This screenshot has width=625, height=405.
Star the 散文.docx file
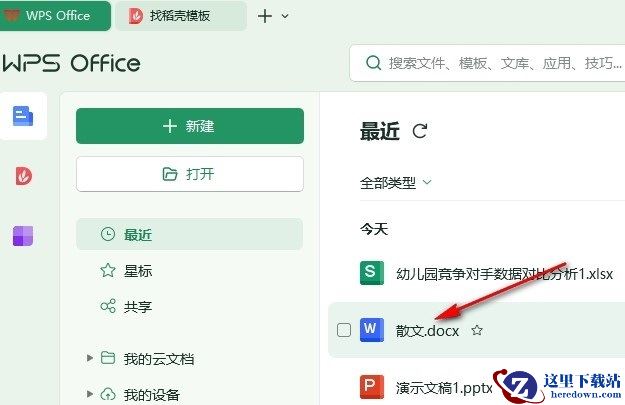[x=477, y=330]
